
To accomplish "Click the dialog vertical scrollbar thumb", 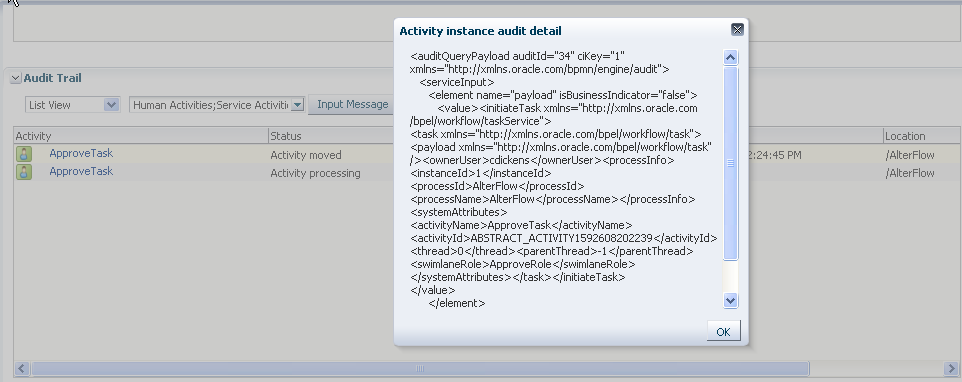I will point(730,163).
